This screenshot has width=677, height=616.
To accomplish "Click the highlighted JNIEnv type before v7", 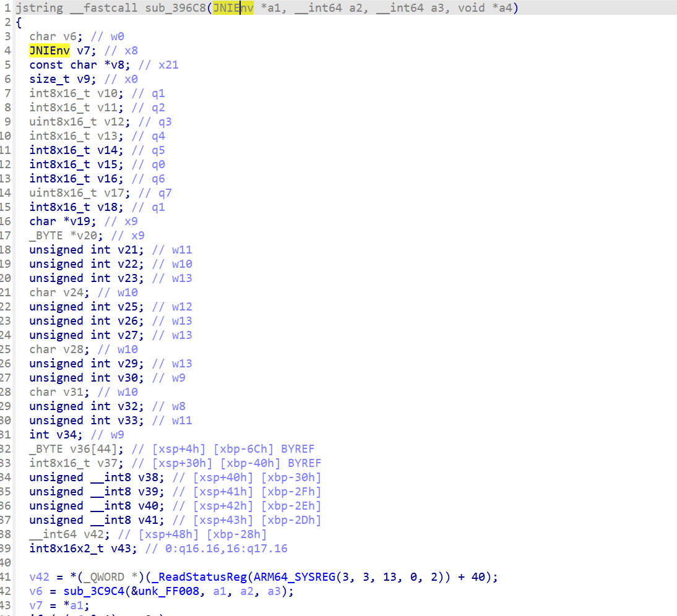I will [x=50, y=51].
